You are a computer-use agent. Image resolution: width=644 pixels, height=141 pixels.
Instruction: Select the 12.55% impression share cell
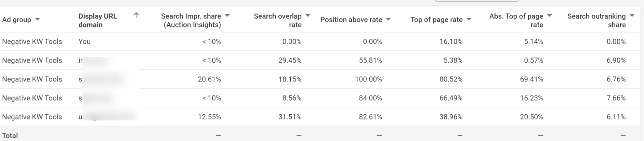(x=209, y=117)
